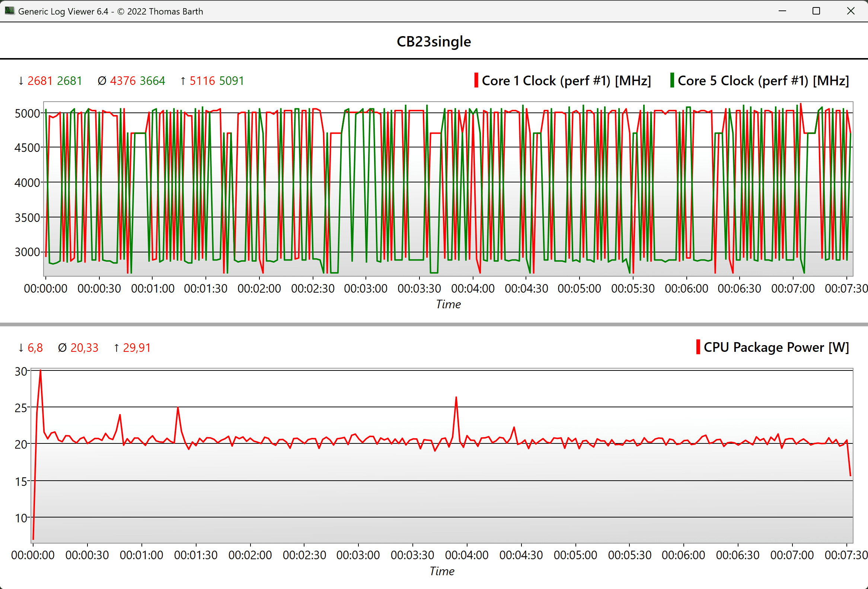Minimize the Generic Log Viewer window

782,11
